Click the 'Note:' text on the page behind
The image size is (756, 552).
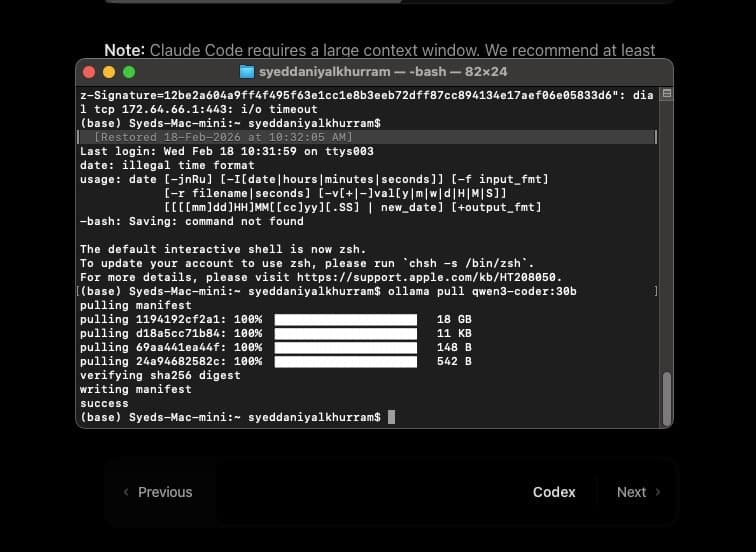pos(124,50)
